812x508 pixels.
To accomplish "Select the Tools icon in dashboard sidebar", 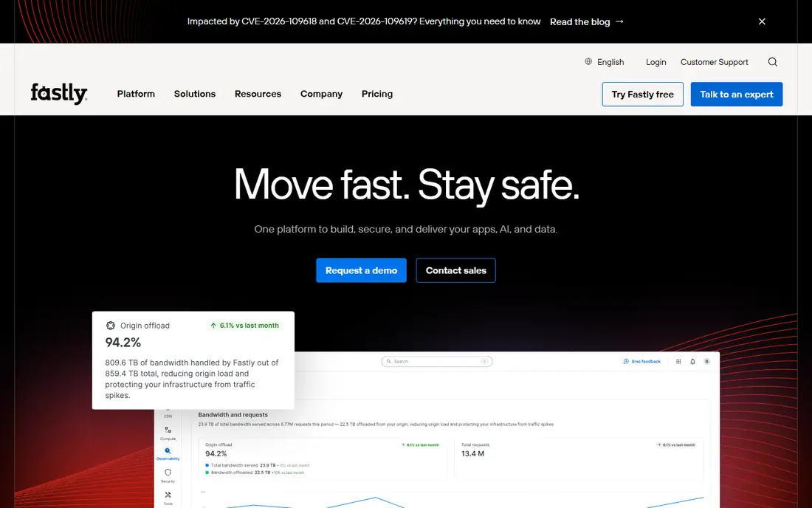I will tap(168, 495).
